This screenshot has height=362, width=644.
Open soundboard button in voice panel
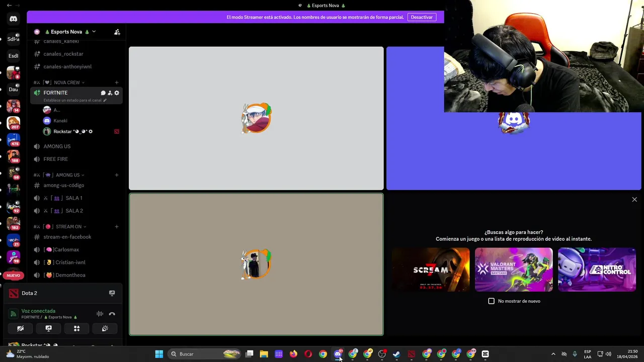pos(105,328)
